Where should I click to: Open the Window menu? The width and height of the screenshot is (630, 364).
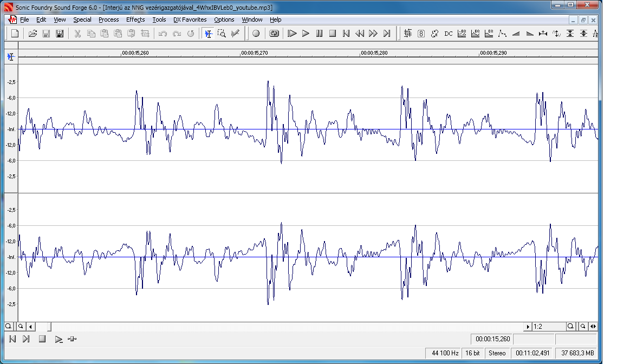(x=252, y=19)
